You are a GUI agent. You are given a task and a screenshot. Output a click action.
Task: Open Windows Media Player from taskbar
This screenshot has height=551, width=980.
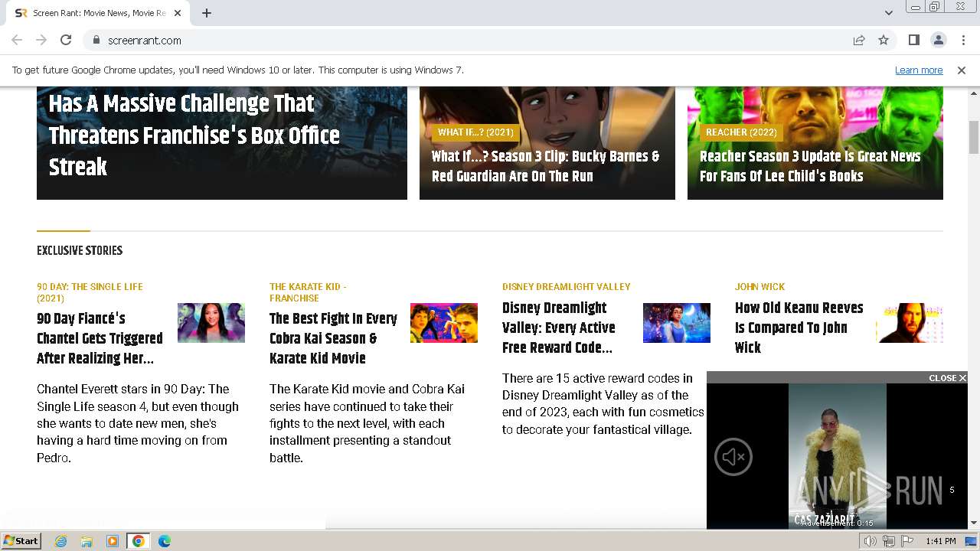pos(113,541)
